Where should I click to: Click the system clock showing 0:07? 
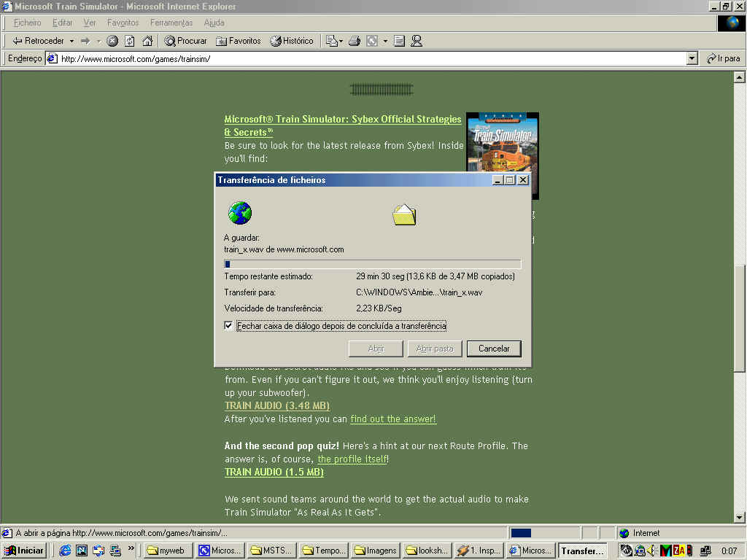pyautogui.click(x=729, y=551)
